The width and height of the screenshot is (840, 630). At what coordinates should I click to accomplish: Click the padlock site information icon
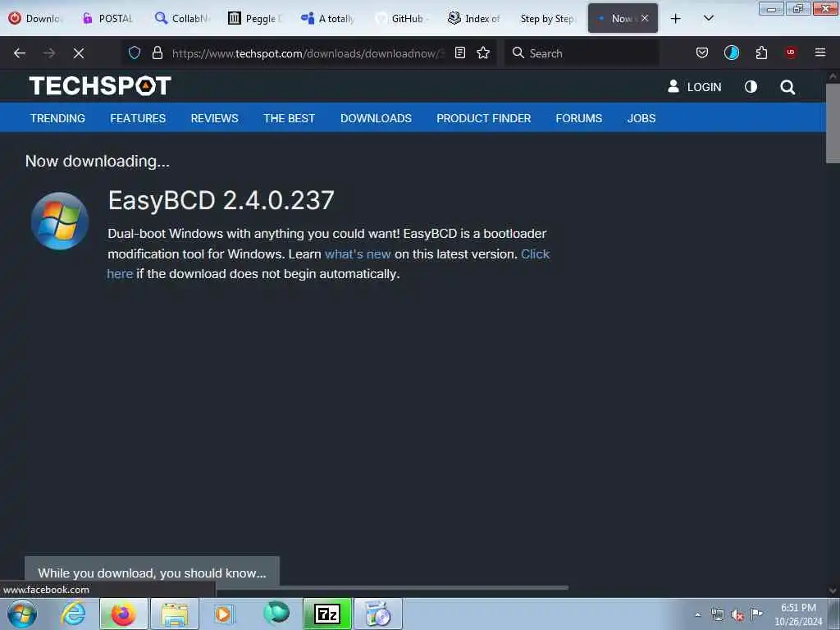click(157, 52)
